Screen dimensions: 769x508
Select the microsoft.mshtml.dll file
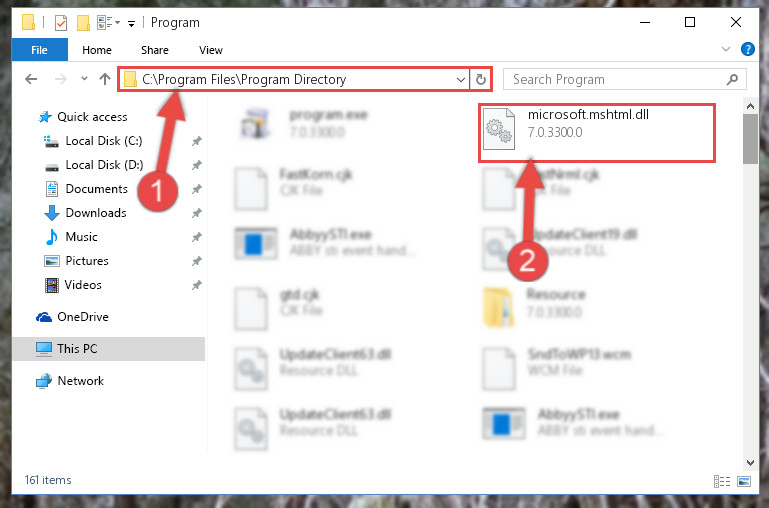(597, 133)
